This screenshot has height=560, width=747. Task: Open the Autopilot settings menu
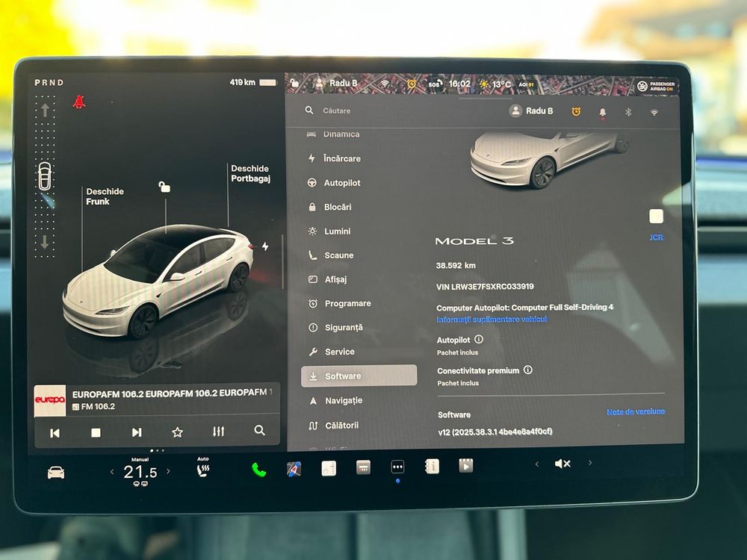(x=335, y=183)
